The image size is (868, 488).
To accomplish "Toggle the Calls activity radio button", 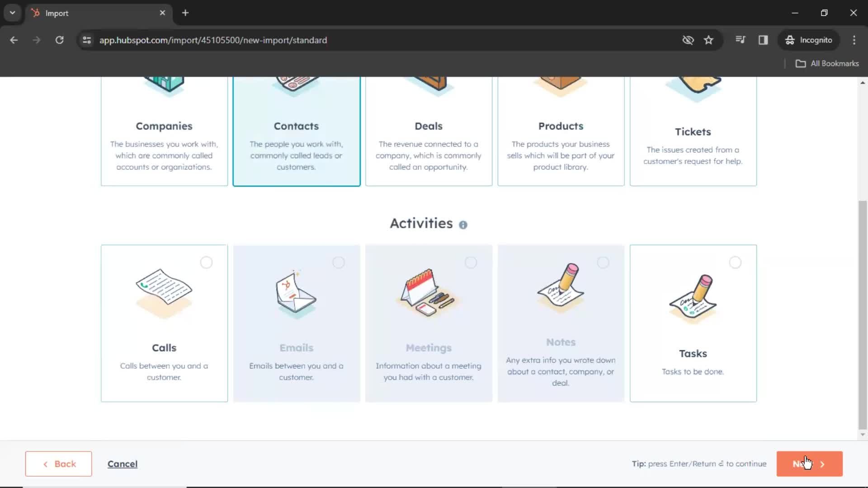I will (206, 263).
